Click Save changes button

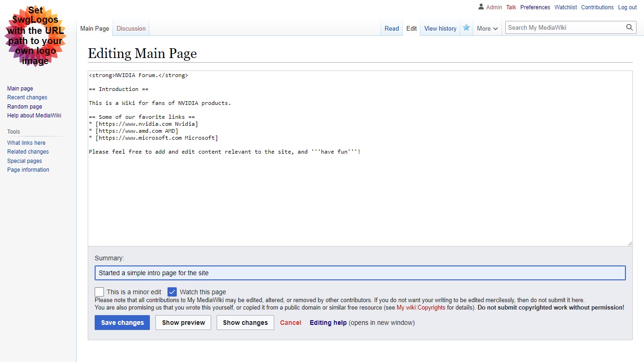point(122,323)
